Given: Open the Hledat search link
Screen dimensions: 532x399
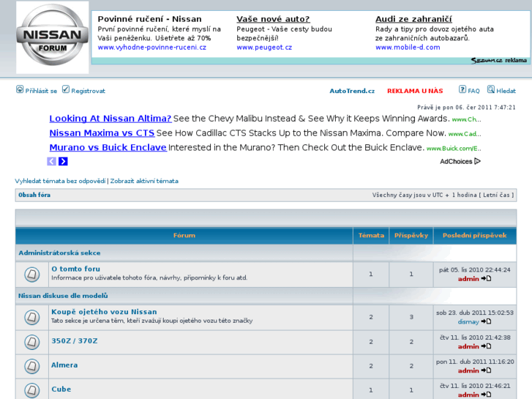Looking at the screenshot, I should (506, 91).
